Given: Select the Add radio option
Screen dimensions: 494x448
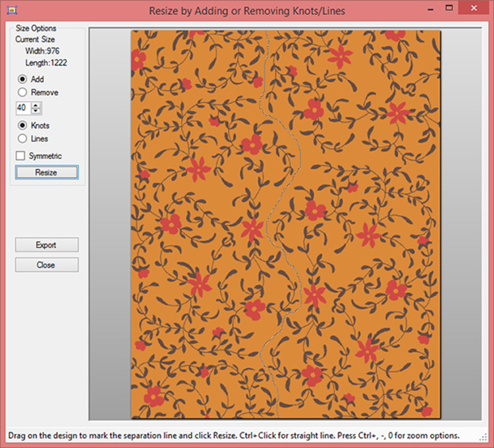Looking at the screenshot, I should click(23, 80).
